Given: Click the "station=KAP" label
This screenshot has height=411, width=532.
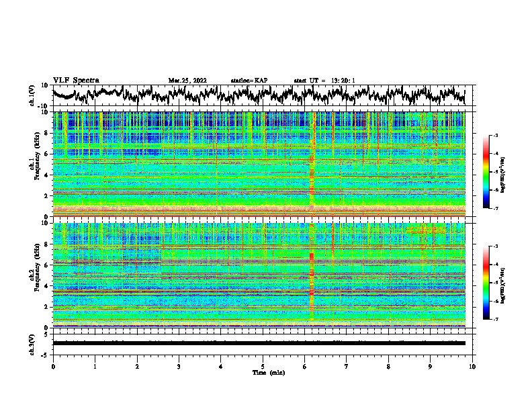Looking at the screenshot, I should click(249, 81).
